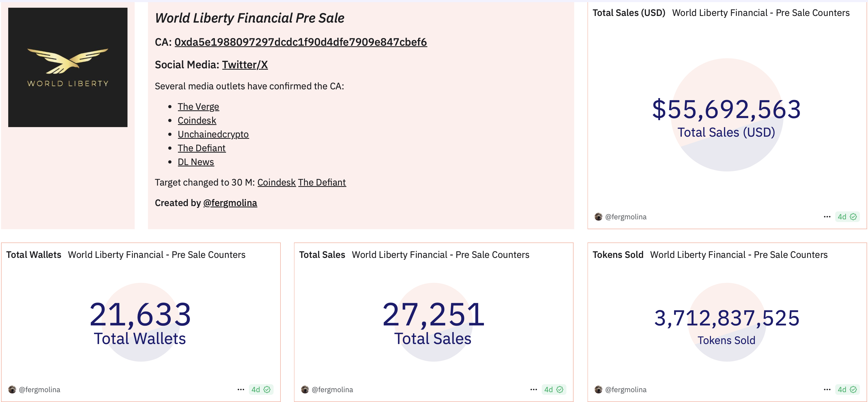Open the three-dots menu on Total Sales card
The width and height of the screenshot is (868, 402).
point(533,390)
